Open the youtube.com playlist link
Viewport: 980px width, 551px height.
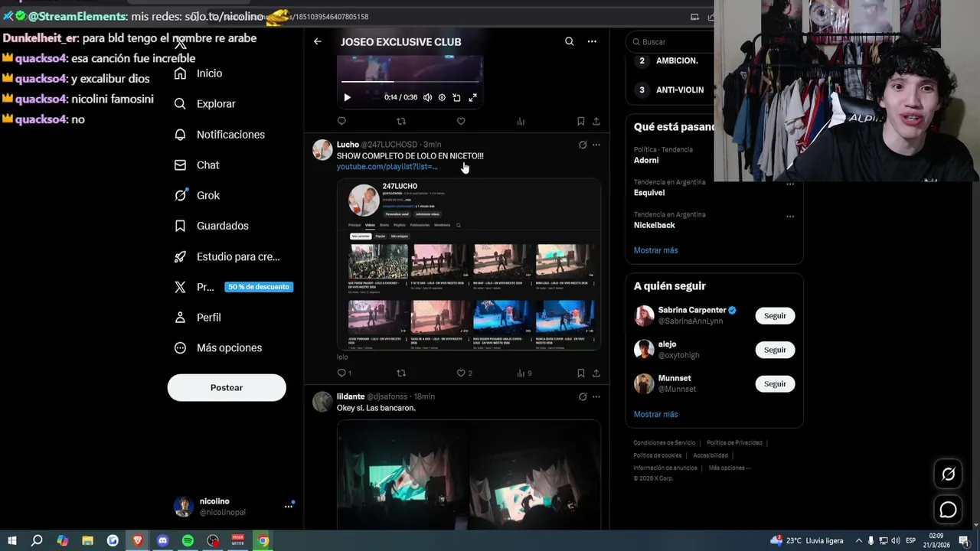[x=387, y=167]
